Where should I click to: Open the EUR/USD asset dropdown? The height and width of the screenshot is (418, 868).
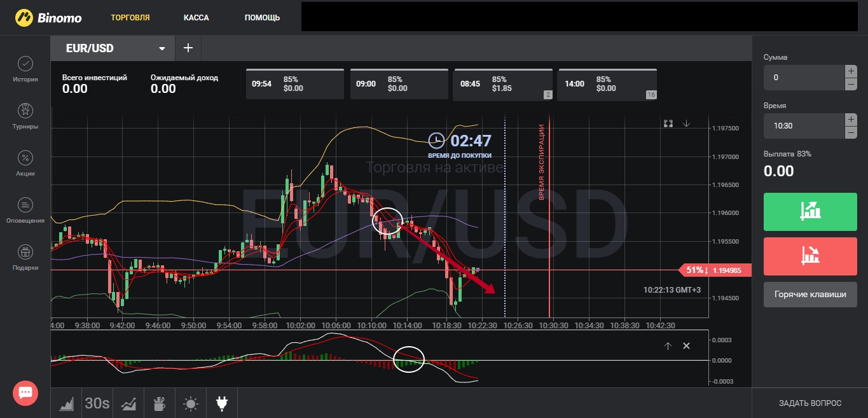point(113,48)
